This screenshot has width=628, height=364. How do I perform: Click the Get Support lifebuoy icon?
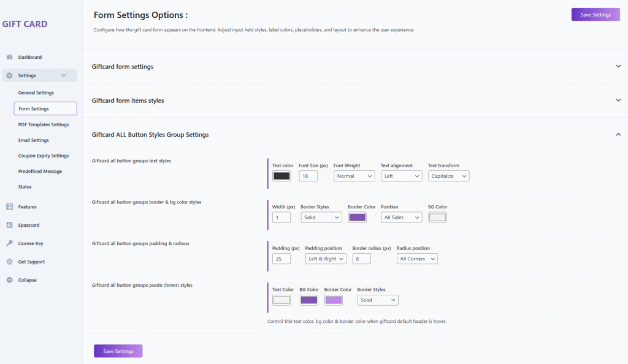coord(9,262)
